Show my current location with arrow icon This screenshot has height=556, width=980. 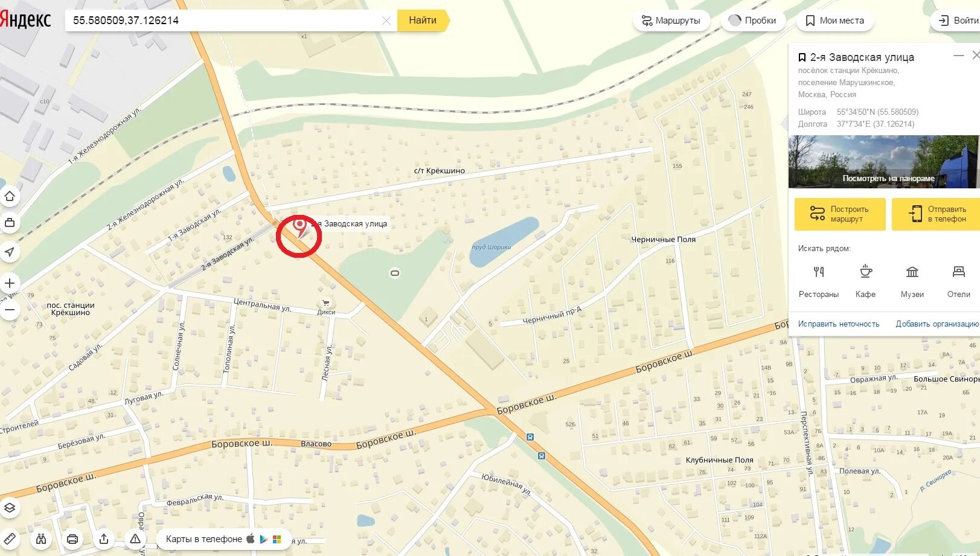(x=10, y=252)
